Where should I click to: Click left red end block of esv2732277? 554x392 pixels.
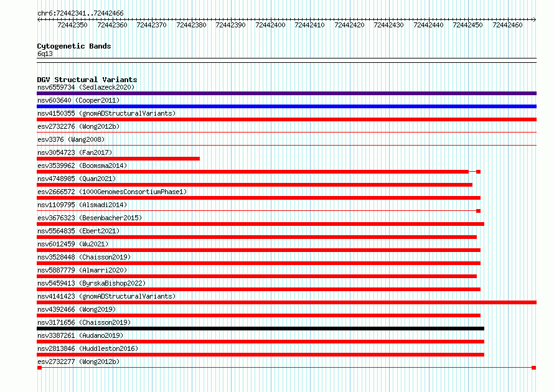(x=40, y=368)
